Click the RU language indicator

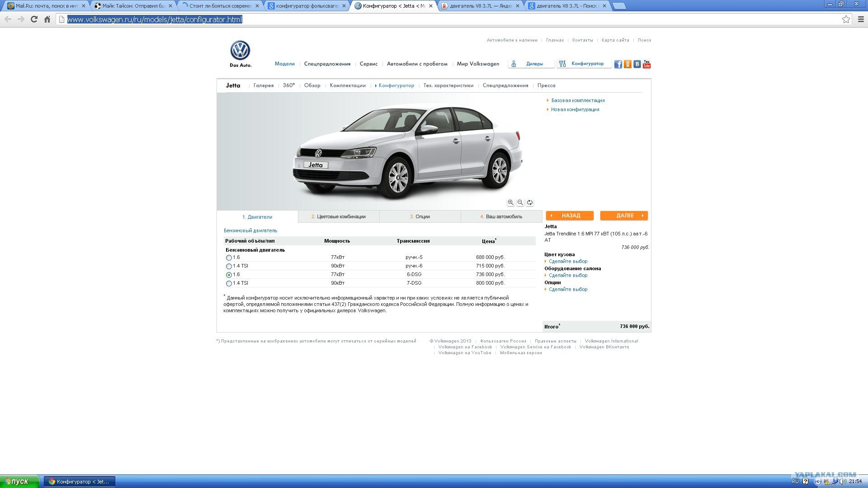[x=795, y=482]
